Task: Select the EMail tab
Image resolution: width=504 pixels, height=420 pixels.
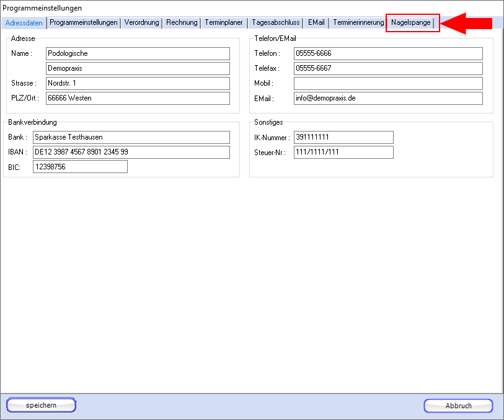Action: (316, 22)
